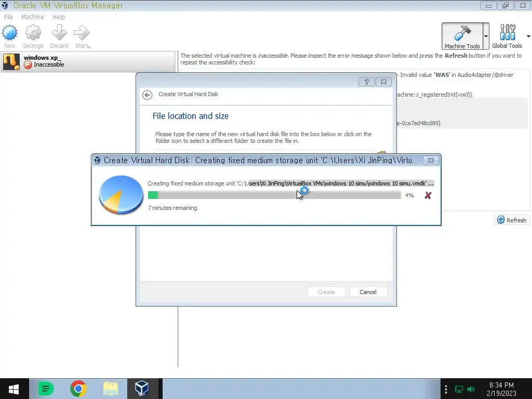Screen dimensions: 532x399
Task: Launch Chrome from taskbar
Action: click(x=78, y=389)
